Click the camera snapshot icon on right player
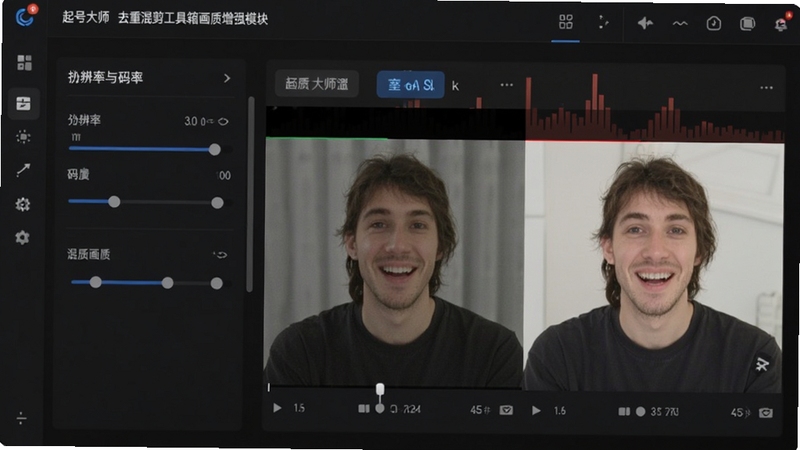800x450 pixels. 766,413
